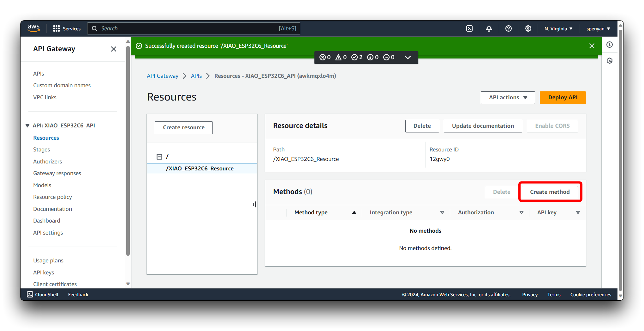Viewport: 644px width, 331px height.
Task: Click Delete in Resource details
Action: point(422,126)
